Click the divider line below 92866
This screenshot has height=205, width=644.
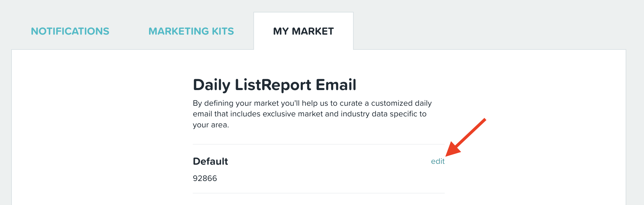[x=319, y=193]
